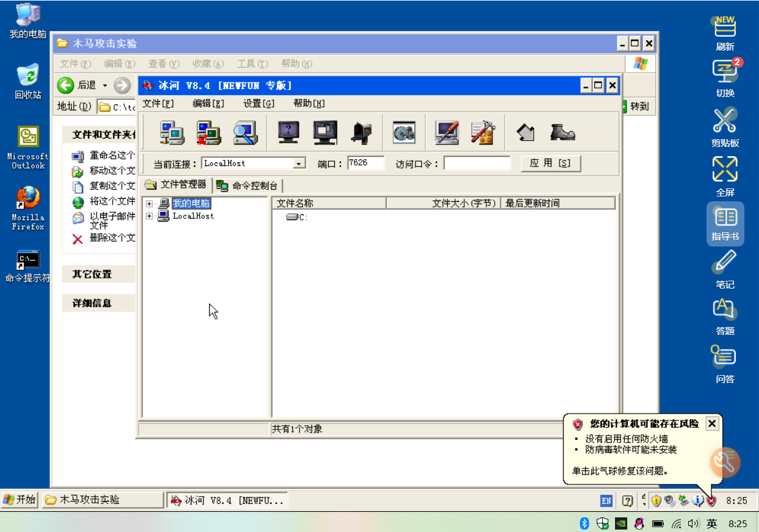
Task: Select the C: drive in file list
Action: pos(297,217)
